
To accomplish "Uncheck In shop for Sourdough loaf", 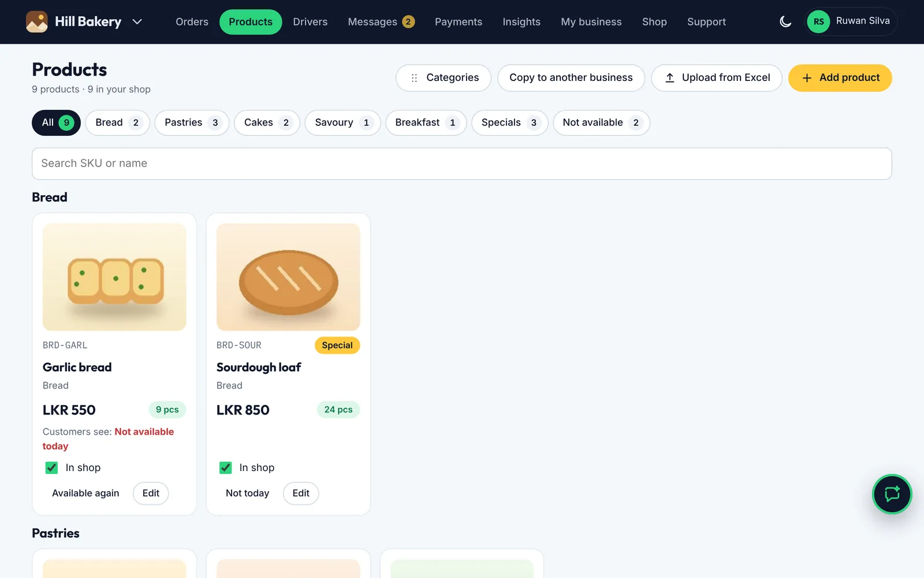I will (x=225, y=468).
